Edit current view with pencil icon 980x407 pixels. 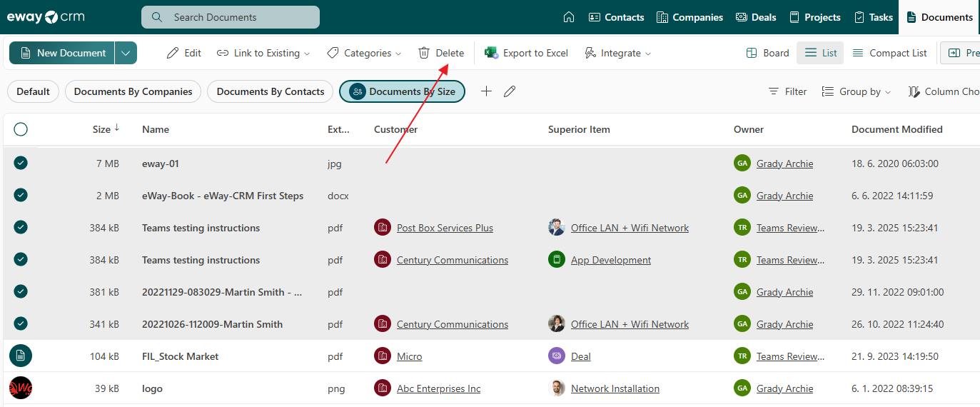tap(510, 91)
